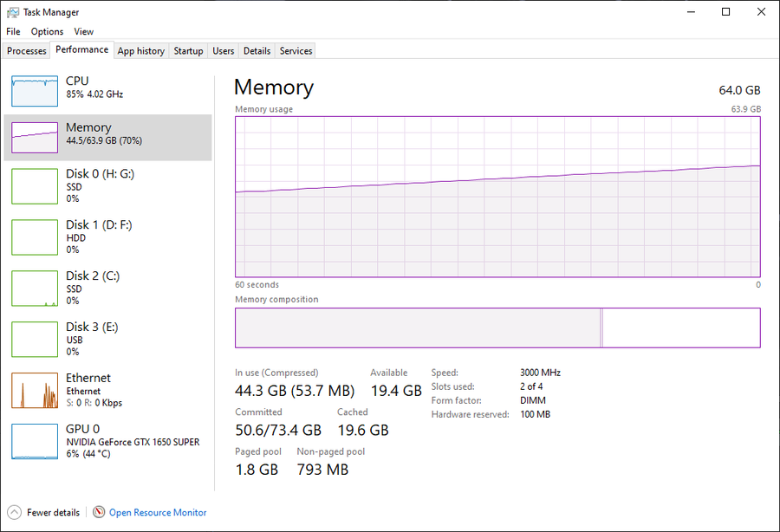The image size is (780, 532).
Task: Go to the Startup tab
Action: pos(188,51)
